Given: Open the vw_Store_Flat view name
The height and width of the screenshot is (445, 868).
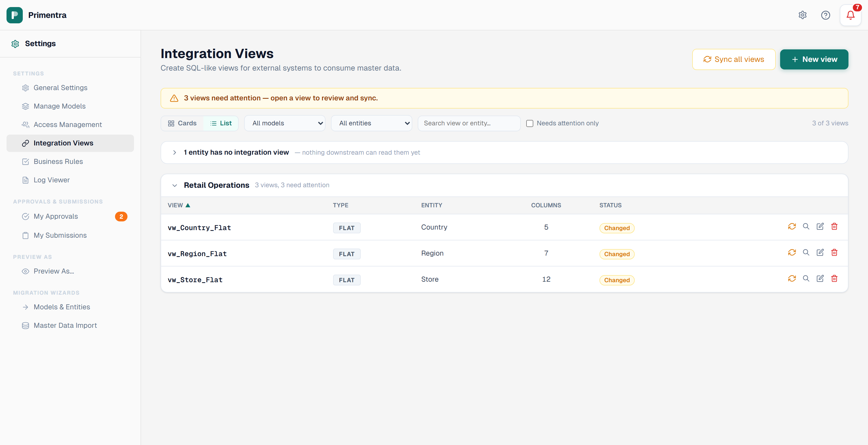Looking at the screenshot, I should [x=195, y=280].
